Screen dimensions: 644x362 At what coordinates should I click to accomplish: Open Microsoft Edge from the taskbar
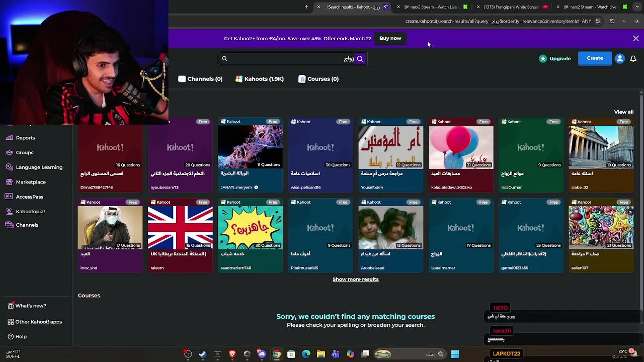[306, 354]
